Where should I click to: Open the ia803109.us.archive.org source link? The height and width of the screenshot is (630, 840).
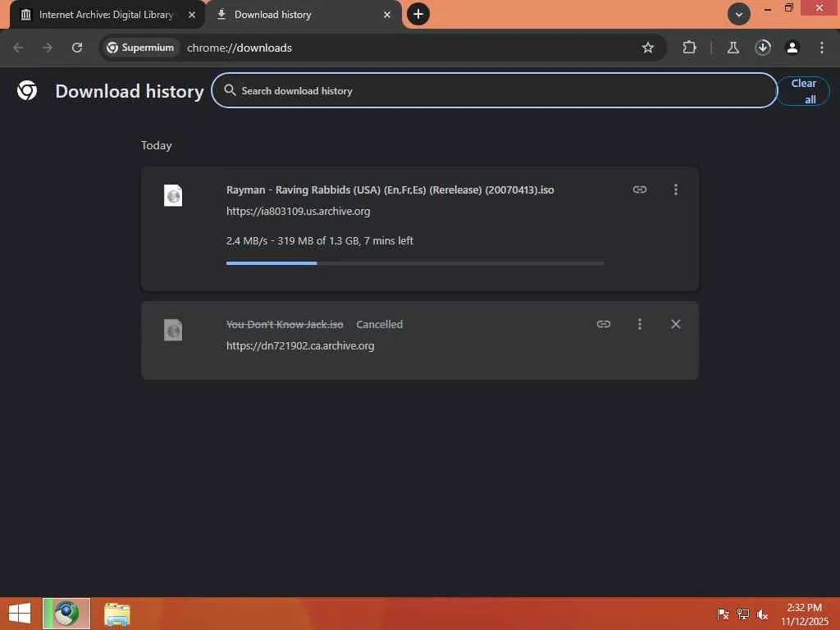[298, 212]
